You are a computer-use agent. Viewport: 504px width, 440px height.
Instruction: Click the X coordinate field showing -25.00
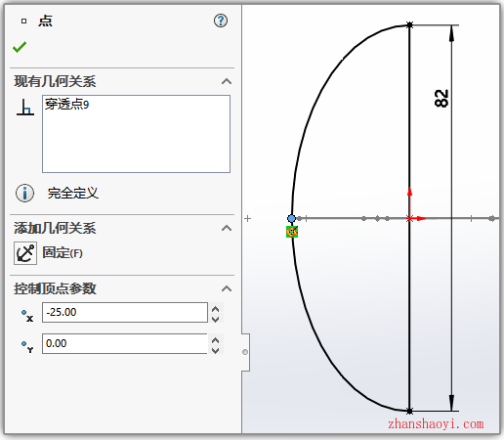click(125, 312)
